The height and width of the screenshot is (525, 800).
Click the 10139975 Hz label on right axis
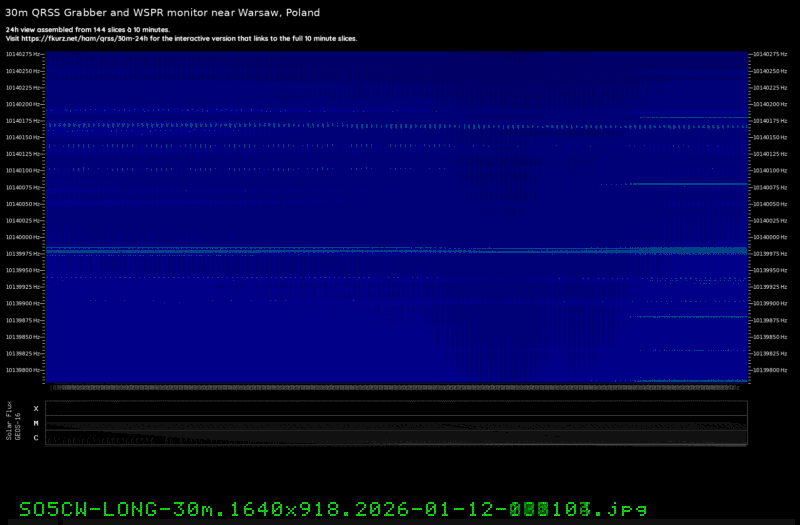pos(770,254)
